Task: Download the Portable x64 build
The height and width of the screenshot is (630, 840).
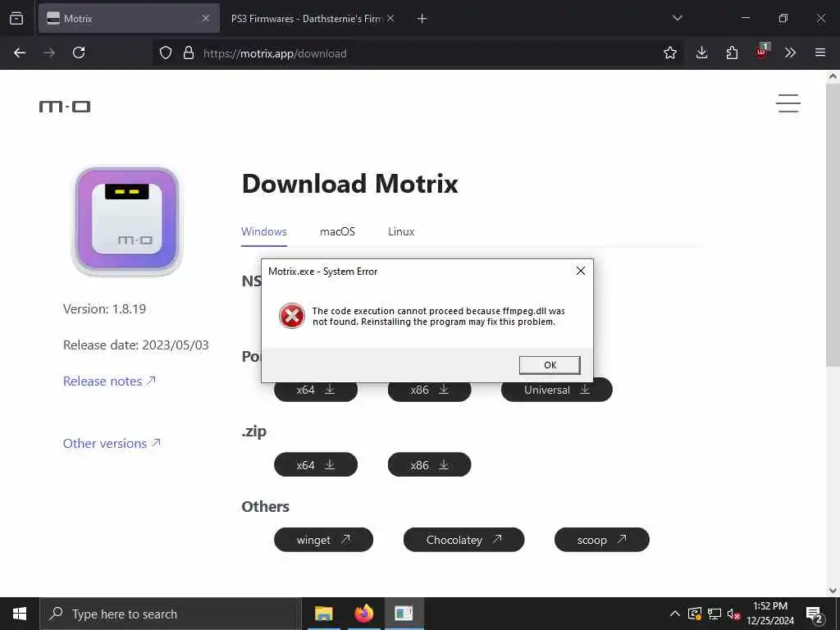Action: point(316,390)
